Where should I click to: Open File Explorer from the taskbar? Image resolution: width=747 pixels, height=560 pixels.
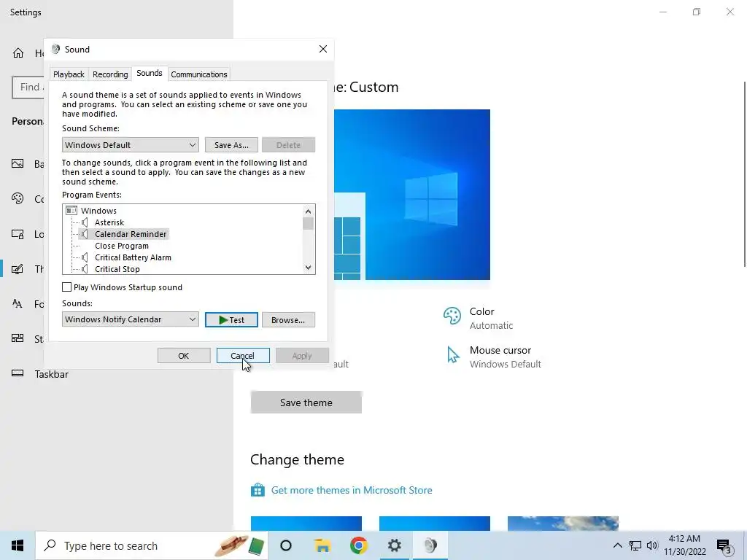tap(322, 545)
